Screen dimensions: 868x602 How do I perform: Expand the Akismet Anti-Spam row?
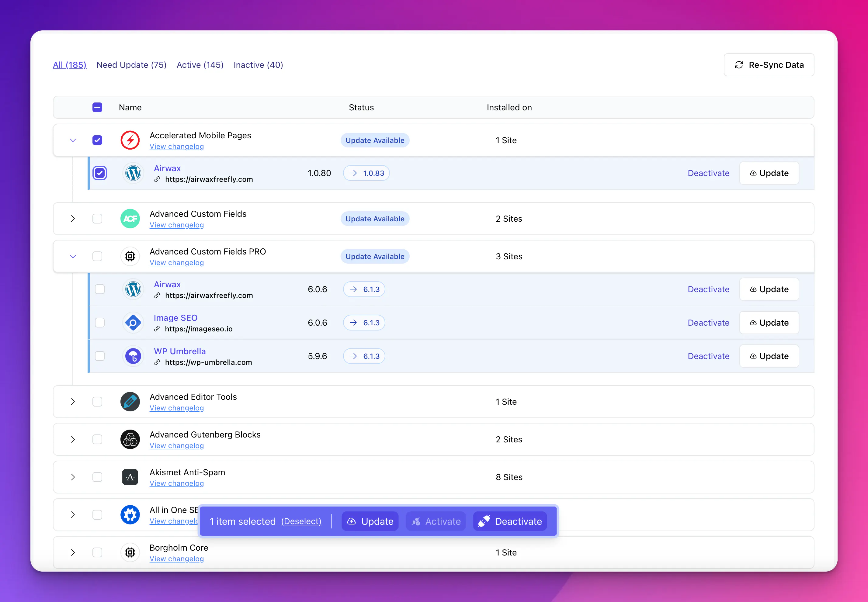click(73, 477)
